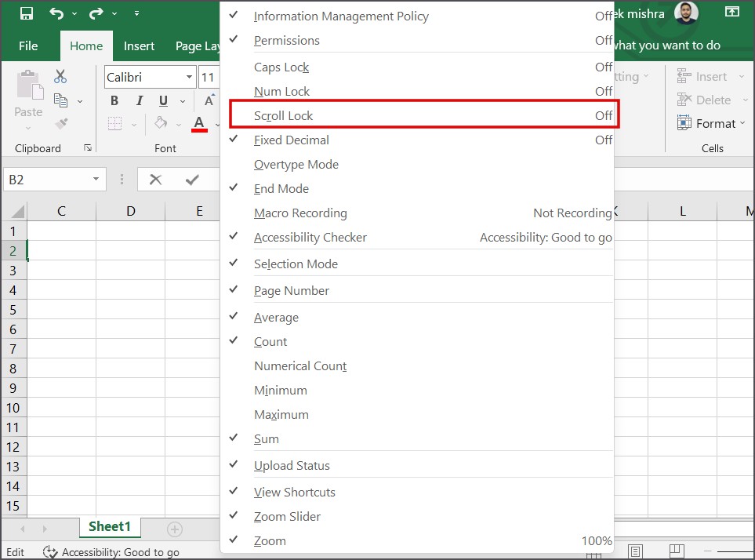Apply Bold formatting
Screen dimensions: 755x560
113,100
